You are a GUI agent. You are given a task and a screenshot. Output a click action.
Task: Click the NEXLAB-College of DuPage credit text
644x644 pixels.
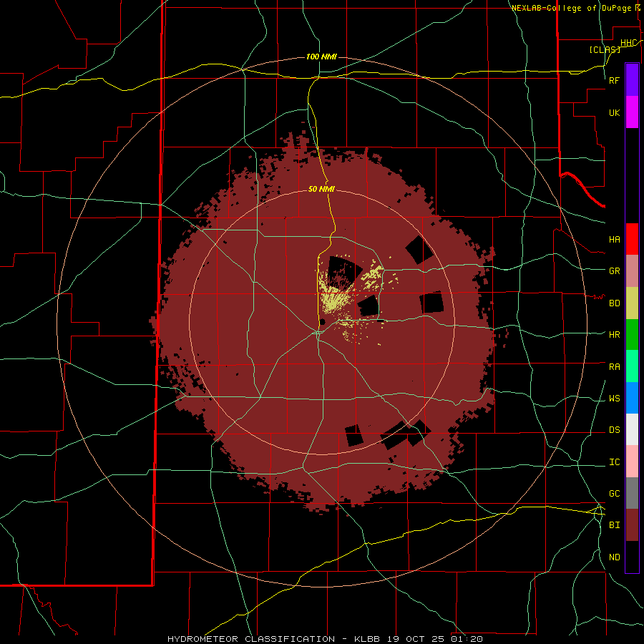[572, 8]
